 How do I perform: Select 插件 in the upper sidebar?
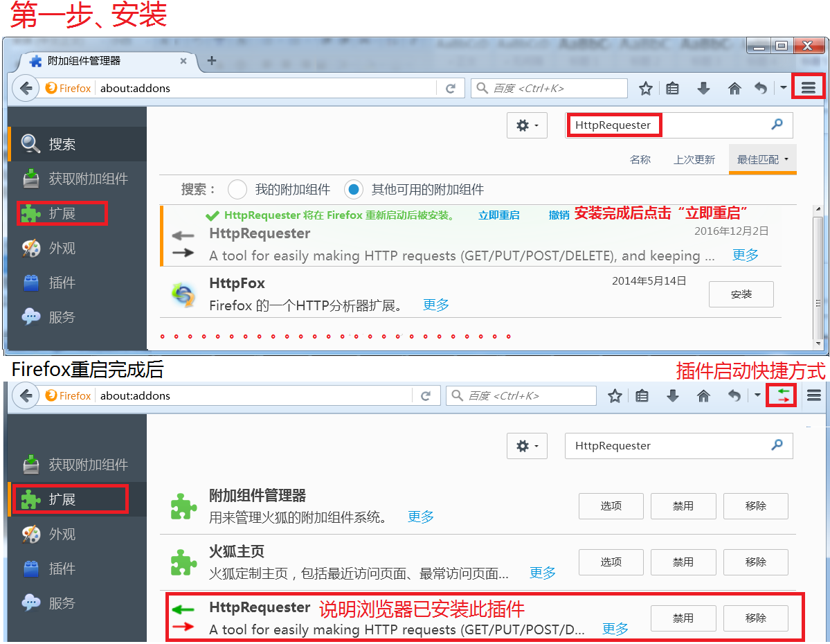point(78,283)
